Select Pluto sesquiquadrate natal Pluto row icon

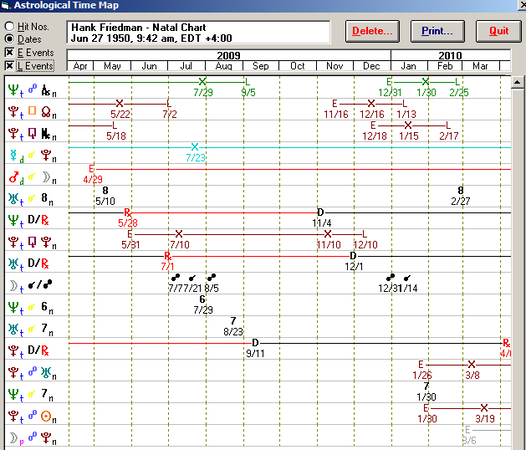pos(32,242)
